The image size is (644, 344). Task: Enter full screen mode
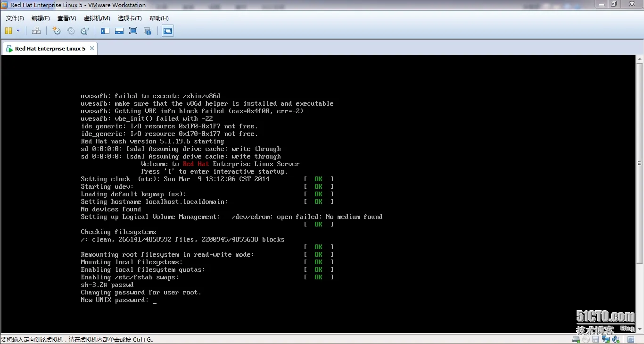coord(133,31)
